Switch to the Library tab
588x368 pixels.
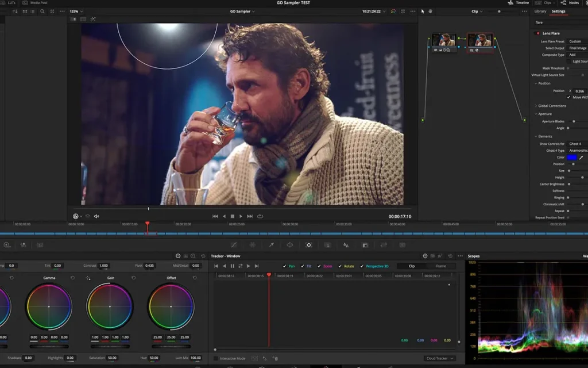click(x=540, y=11)
